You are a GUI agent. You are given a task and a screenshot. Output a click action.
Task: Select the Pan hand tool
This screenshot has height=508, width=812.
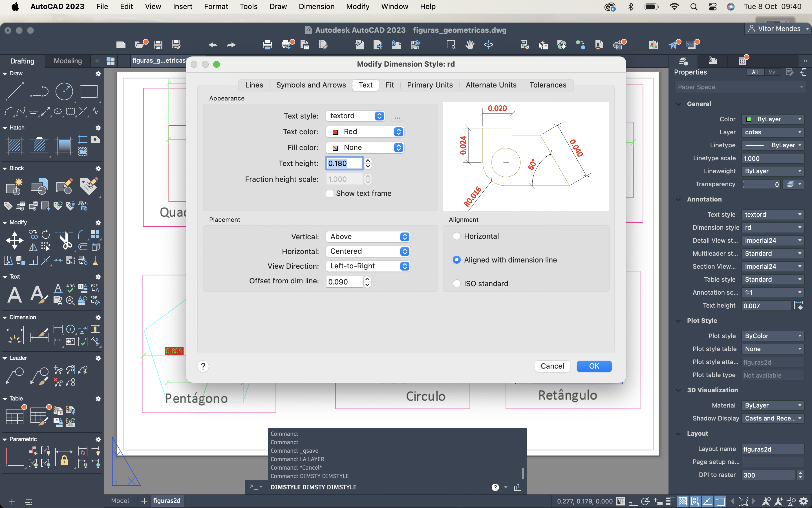470,45
